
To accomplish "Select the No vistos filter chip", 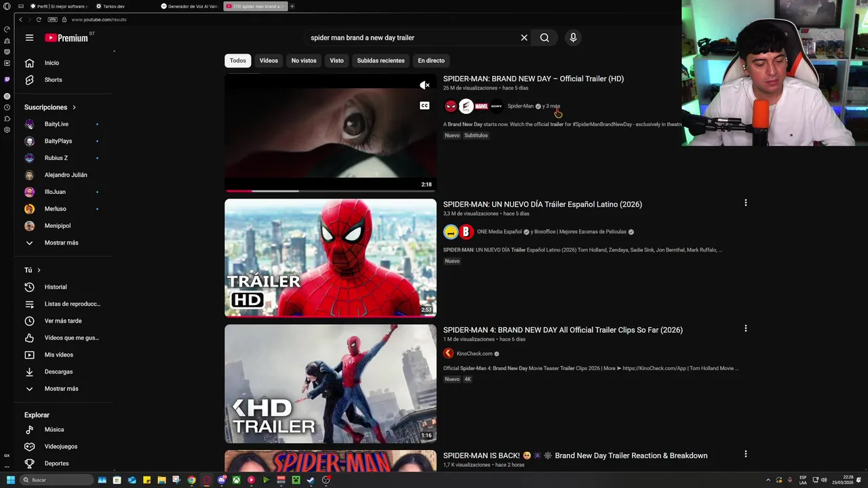I will [x=304, y=60].
